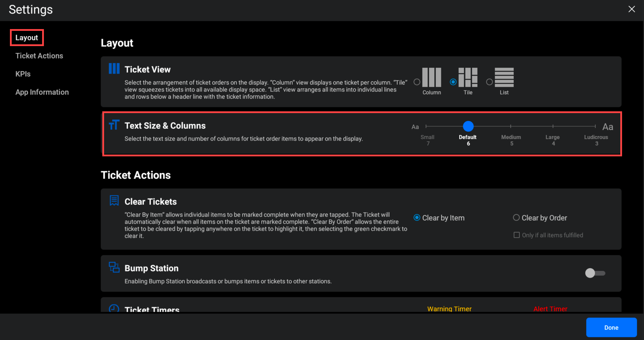644x340 pixels.
Task: Select the Column view radio button
Action: point(417,82)
